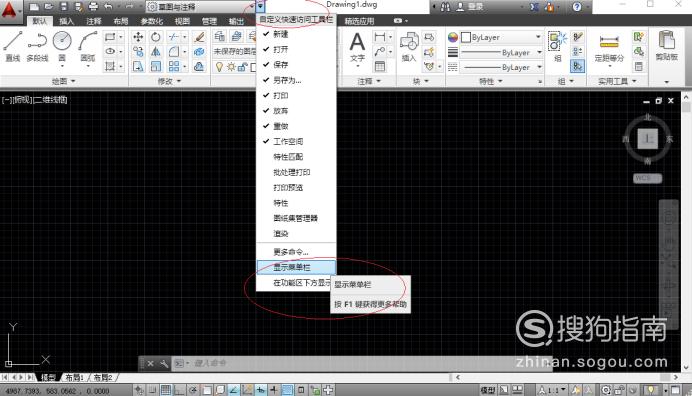Click the binoculars search icon
Screen dimensions: 692x396
445,7
